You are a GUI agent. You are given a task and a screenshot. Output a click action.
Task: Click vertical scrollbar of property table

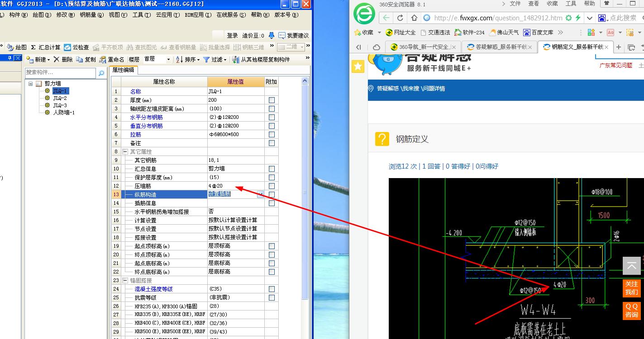click(x=305, y=192)
